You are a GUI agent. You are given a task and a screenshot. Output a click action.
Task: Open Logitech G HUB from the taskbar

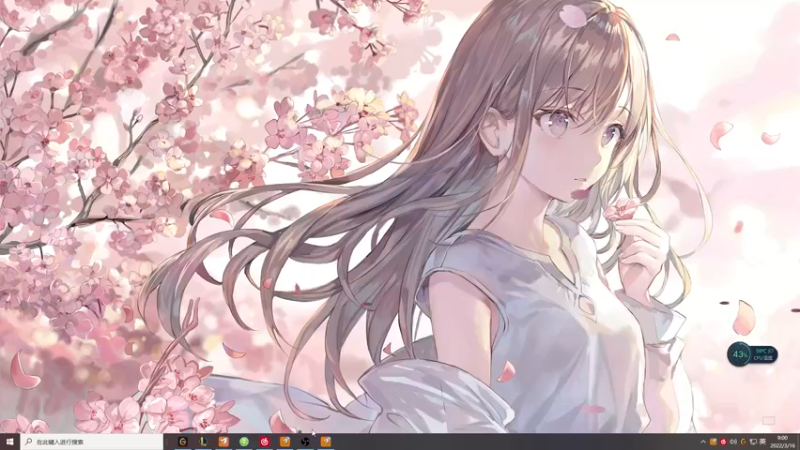[183, 442]
